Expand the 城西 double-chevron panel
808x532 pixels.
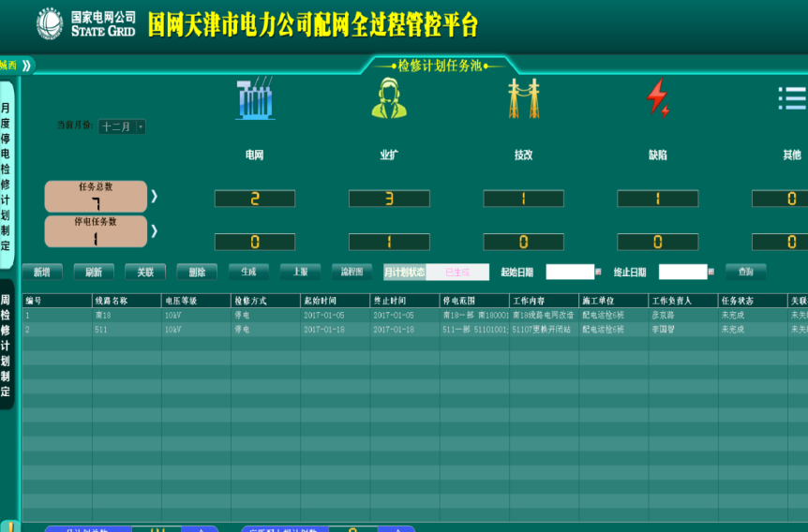26,66
